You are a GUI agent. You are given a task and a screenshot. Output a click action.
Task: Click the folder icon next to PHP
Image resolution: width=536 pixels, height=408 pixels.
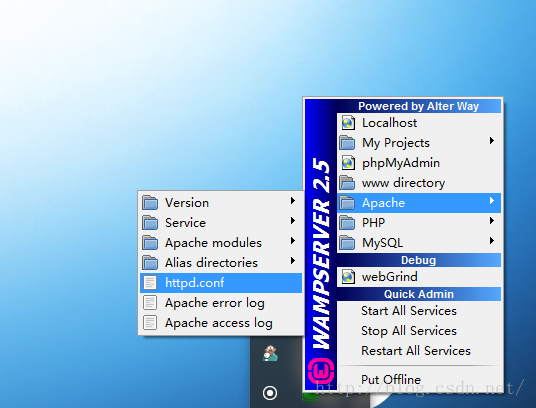[x=347, y=223]
